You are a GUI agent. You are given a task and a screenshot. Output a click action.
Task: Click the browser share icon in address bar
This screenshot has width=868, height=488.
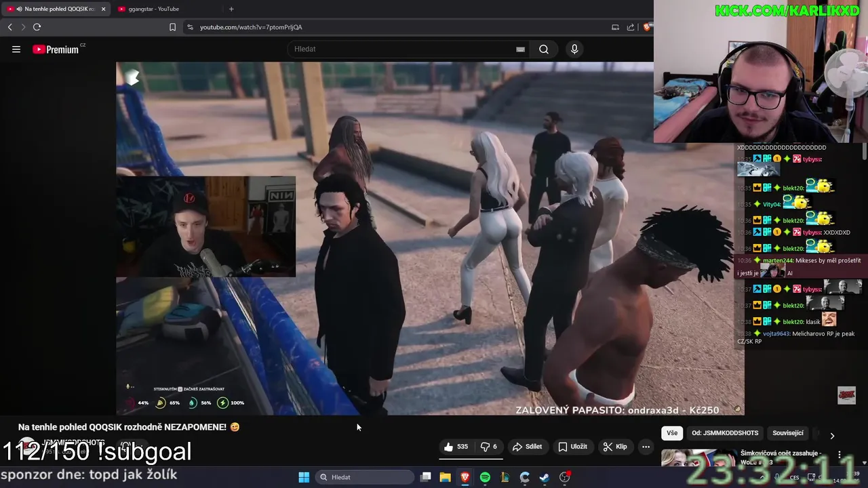[x=631, y=27]
